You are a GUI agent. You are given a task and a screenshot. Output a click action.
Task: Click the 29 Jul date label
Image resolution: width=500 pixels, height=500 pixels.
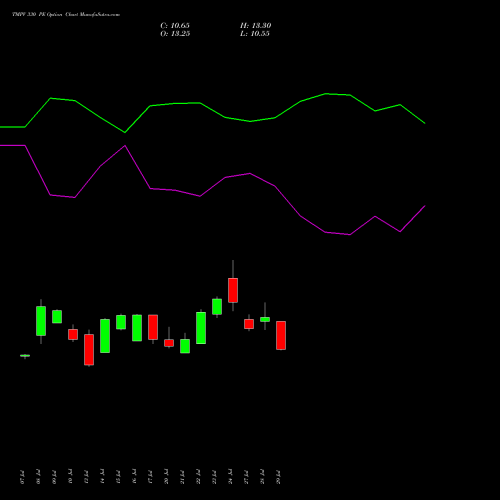278,477
